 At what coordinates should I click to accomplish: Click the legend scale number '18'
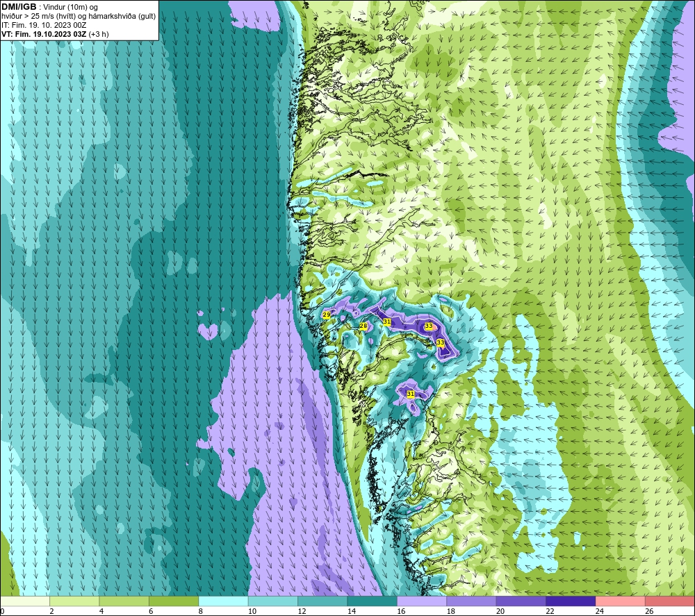451,611
